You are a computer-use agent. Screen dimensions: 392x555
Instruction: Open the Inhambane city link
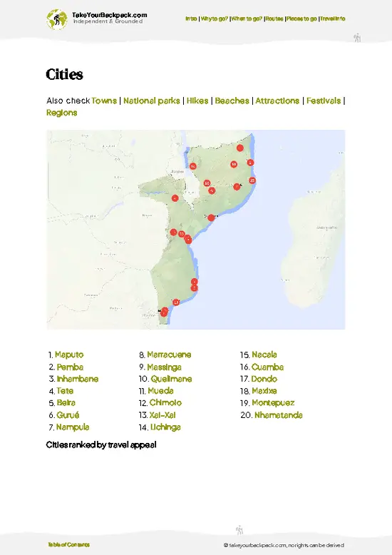[78, 379]
